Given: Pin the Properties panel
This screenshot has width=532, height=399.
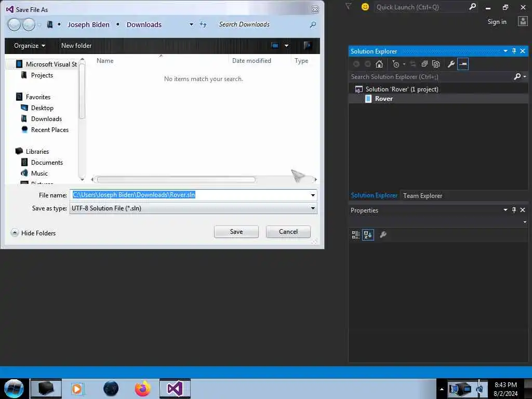Looking at the screenshot, I should click(514, 210).
